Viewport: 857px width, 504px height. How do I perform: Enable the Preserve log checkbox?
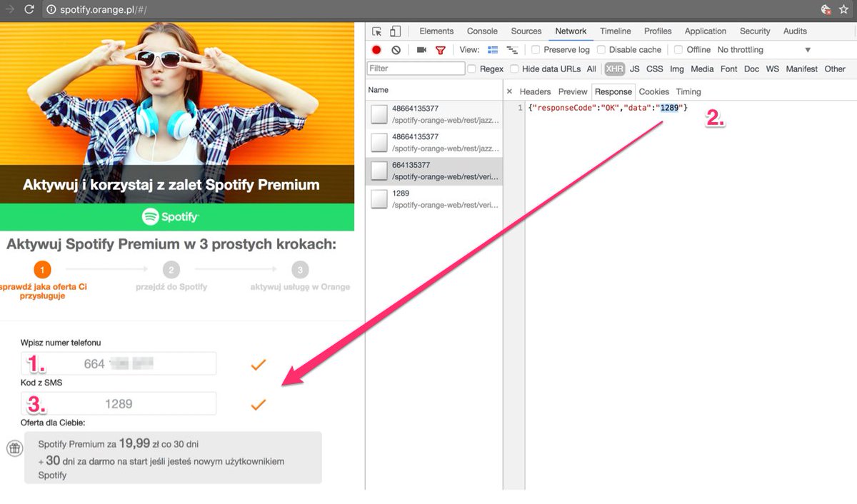pyautogui.click(x=536, y=50)
